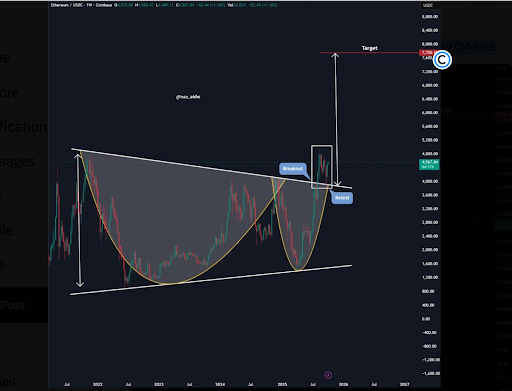Open Notifications in the left sidebar

(23, 127)
